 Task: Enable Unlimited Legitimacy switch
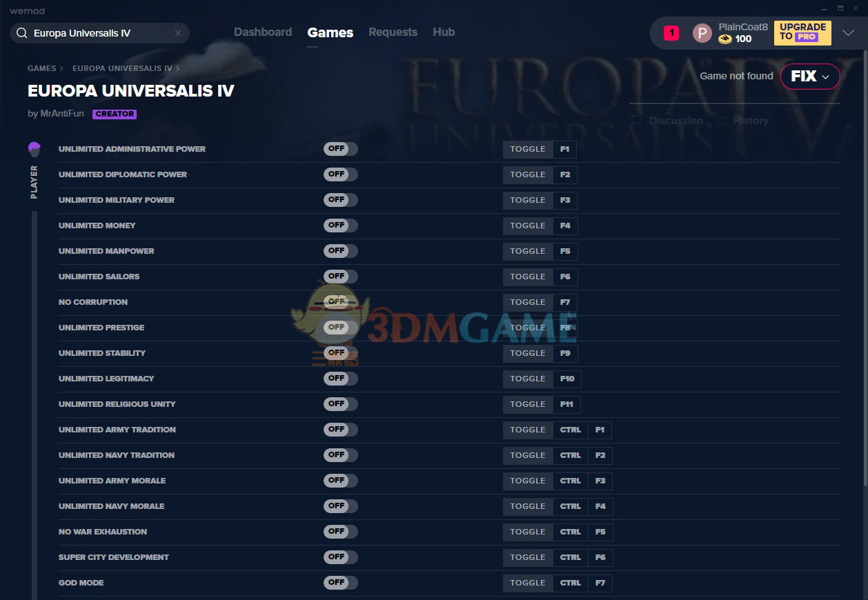[341, 379]
